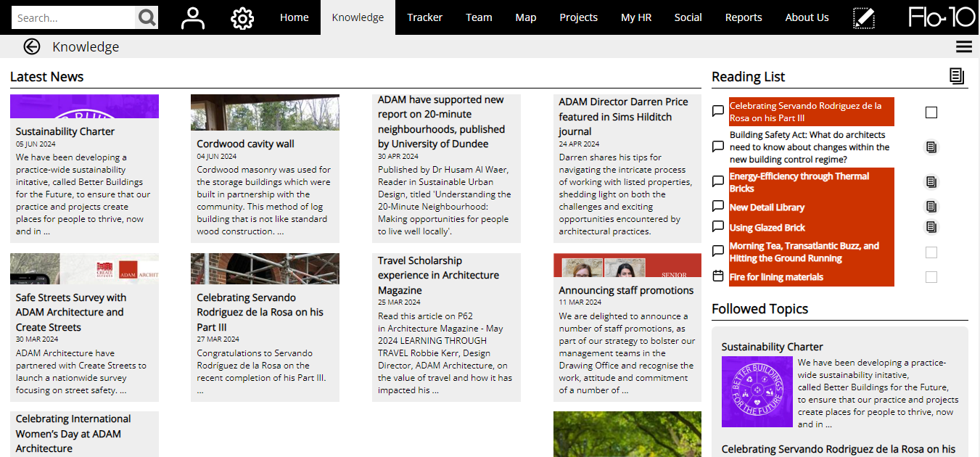Screen dimensions: 980x457
Task: Switch to the Tracker tab
Action: [x=424, y=17]
